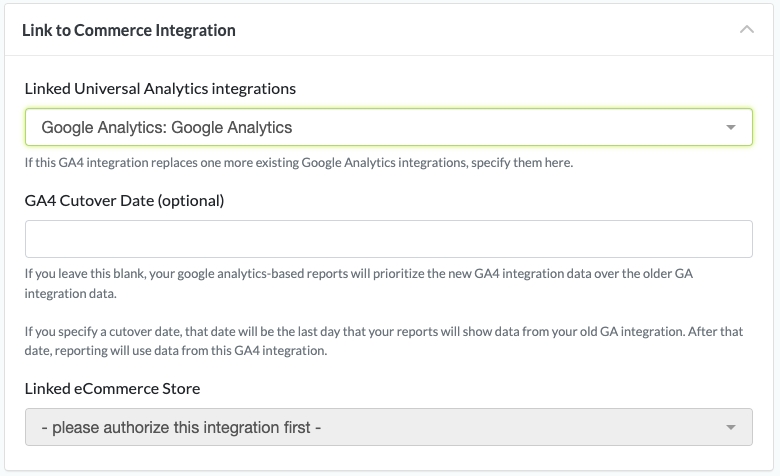Click the Linked Universal Analytics integrations label

coord(160,88)
